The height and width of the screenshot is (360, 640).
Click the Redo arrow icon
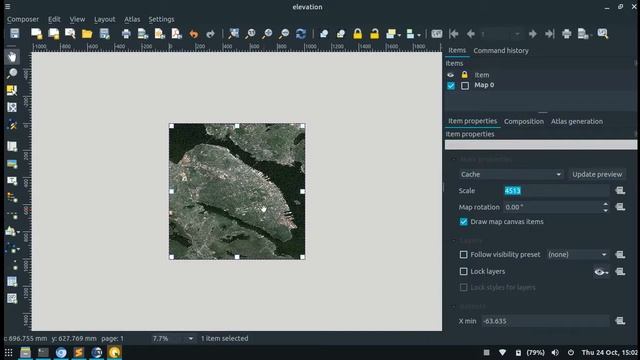click(x=210, y=33)
